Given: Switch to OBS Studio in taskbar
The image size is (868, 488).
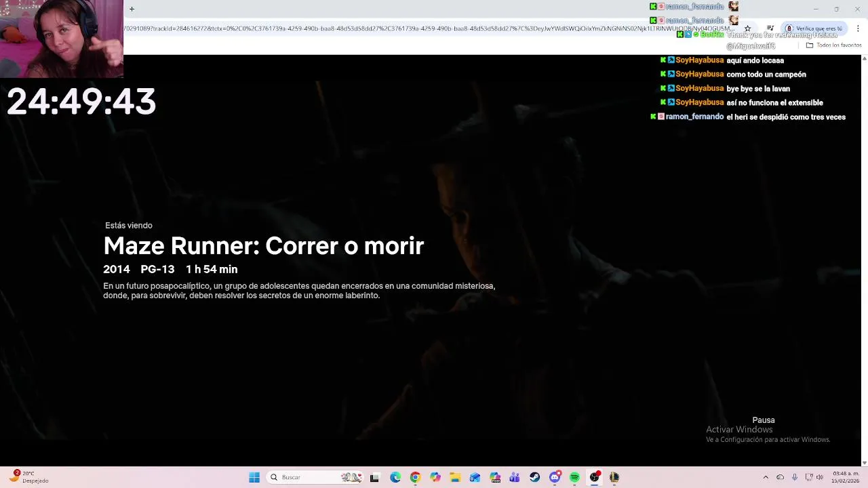Looking at the screenshot, I should pos(595,477).
